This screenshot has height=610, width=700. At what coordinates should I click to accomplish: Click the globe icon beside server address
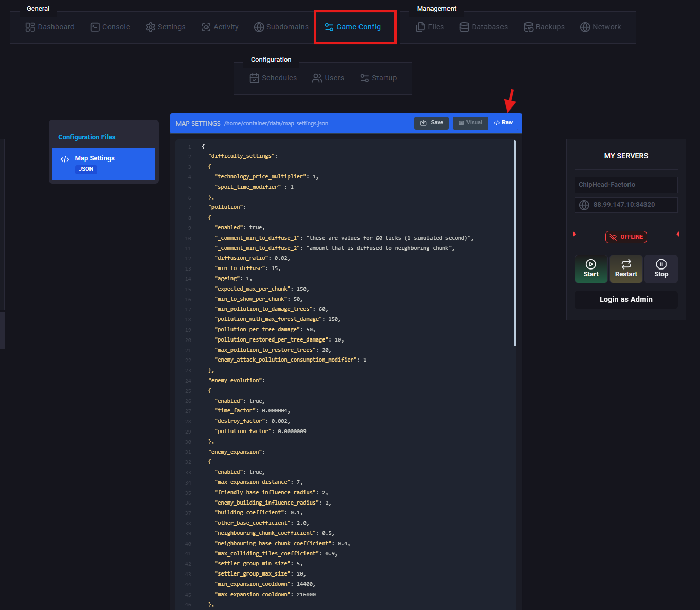(x=584, y=205)
